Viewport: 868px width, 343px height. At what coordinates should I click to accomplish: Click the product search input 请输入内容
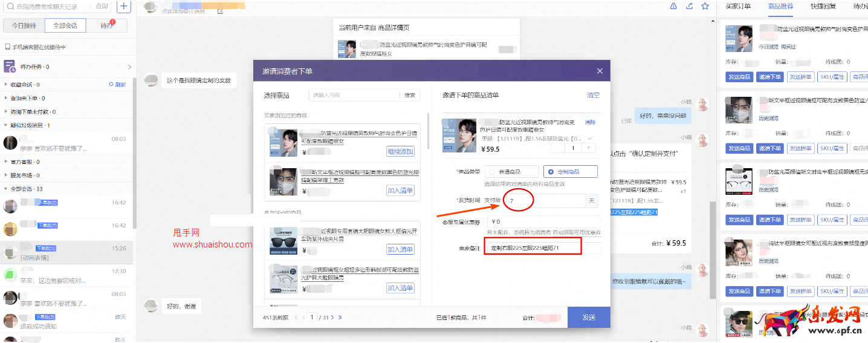click(x=354, y=95)
